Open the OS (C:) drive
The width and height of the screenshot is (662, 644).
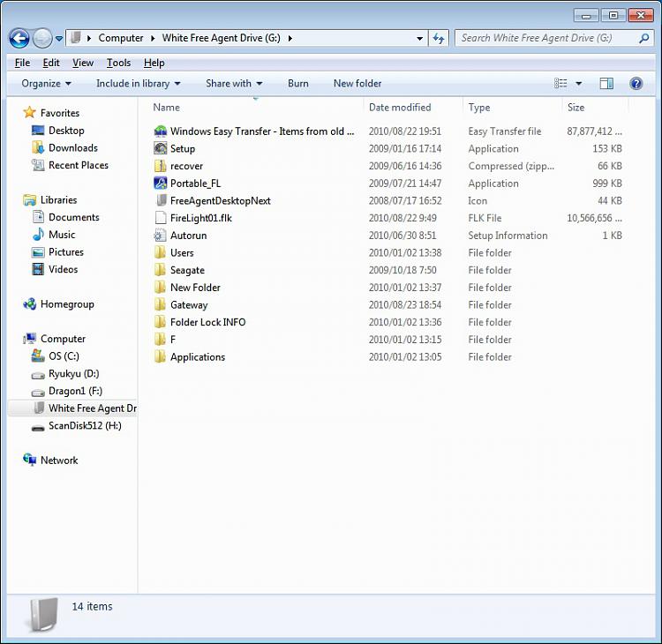tap(64, 356)
